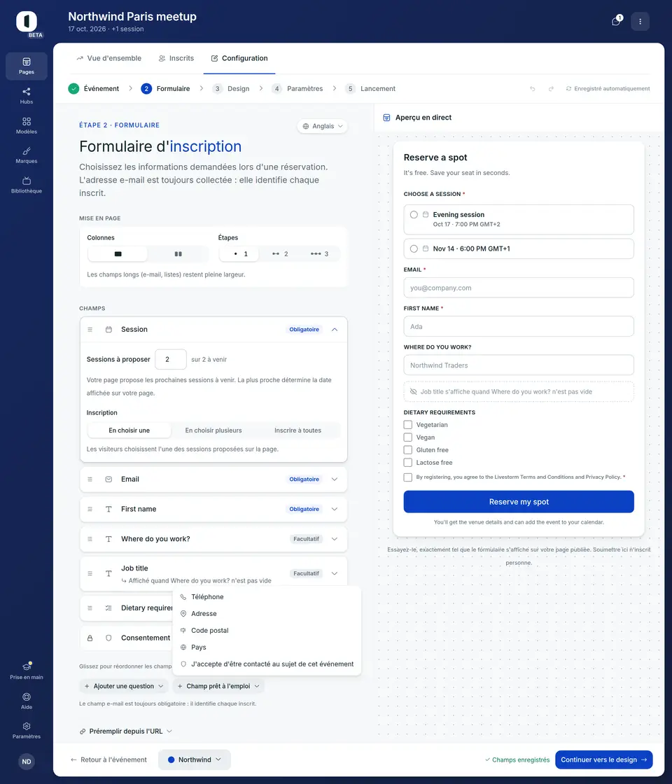
Task: Click Continuer vers le design button
Action: click(603, 759)
